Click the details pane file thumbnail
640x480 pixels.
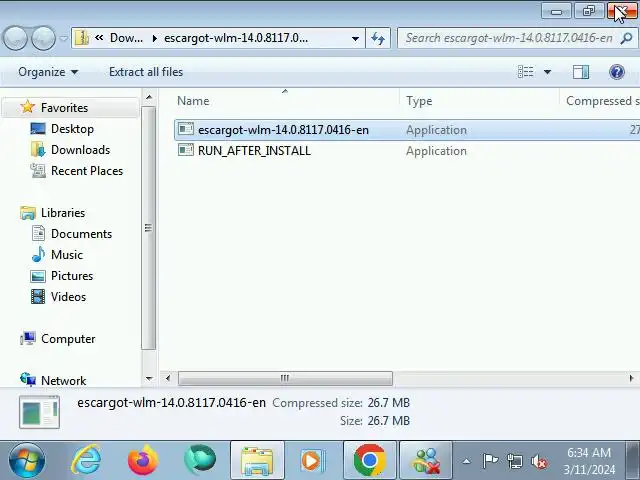tap(39, 412)
